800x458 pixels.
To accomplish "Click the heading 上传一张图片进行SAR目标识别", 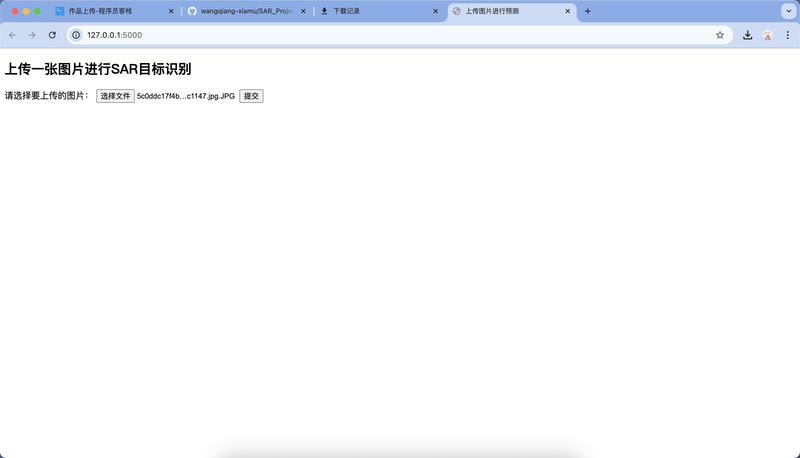I will click(98, 69).
